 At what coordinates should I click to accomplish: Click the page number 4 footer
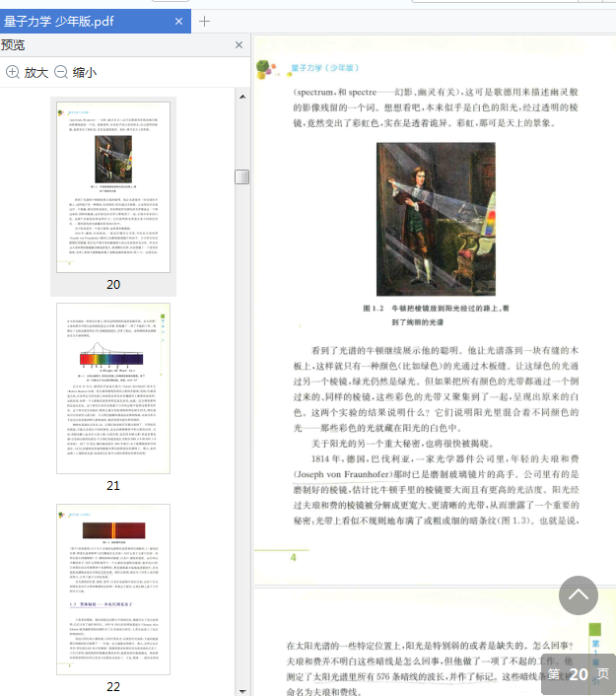[x=294, y=558]
